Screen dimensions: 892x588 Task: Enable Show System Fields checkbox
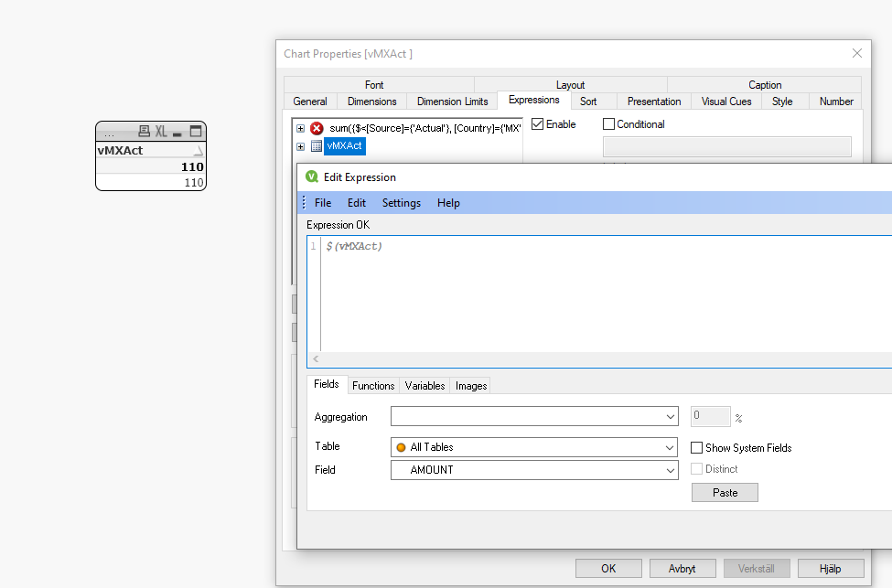696,448
